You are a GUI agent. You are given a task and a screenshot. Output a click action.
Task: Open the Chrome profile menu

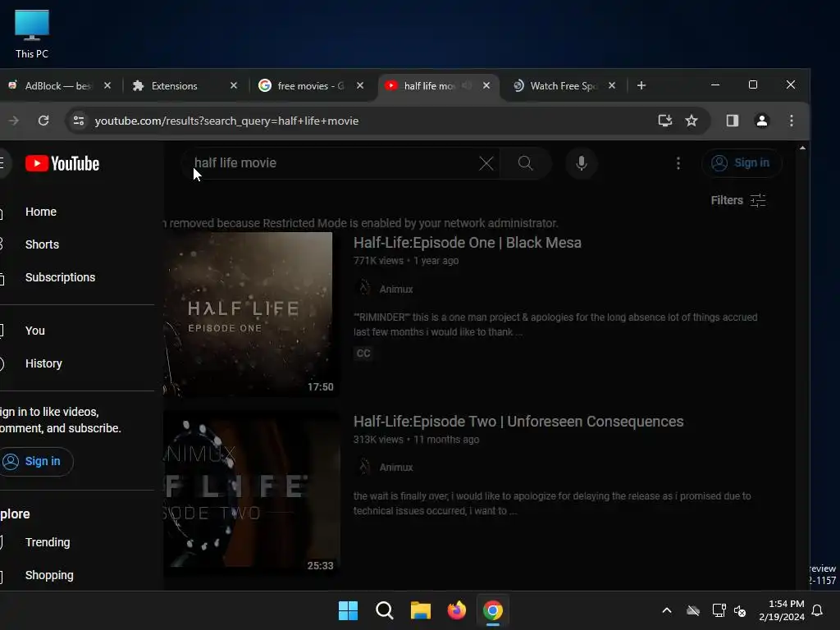(762, 121)
